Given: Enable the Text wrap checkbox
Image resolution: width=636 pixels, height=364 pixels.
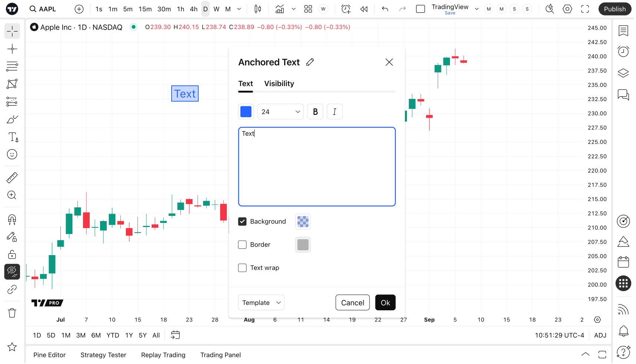Looking at the screenshot, I should coord(242,268).
